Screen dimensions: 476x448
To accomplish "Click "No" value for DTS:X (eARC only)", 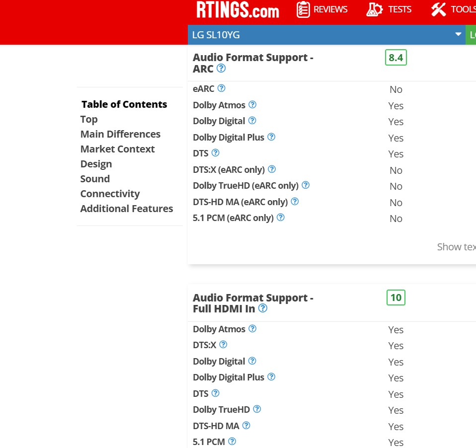I will point(396,170).
